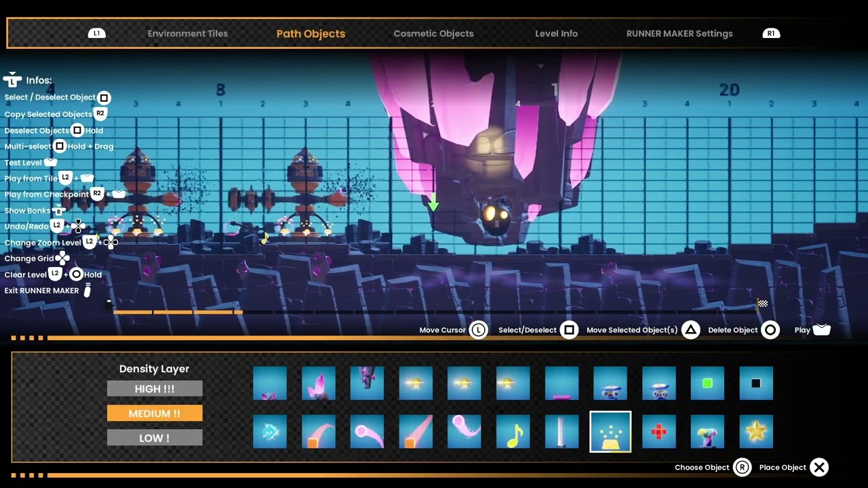Screen dimensions: 868x488
Task: Select the orange block with straight beam
Action: coord(416,432)
